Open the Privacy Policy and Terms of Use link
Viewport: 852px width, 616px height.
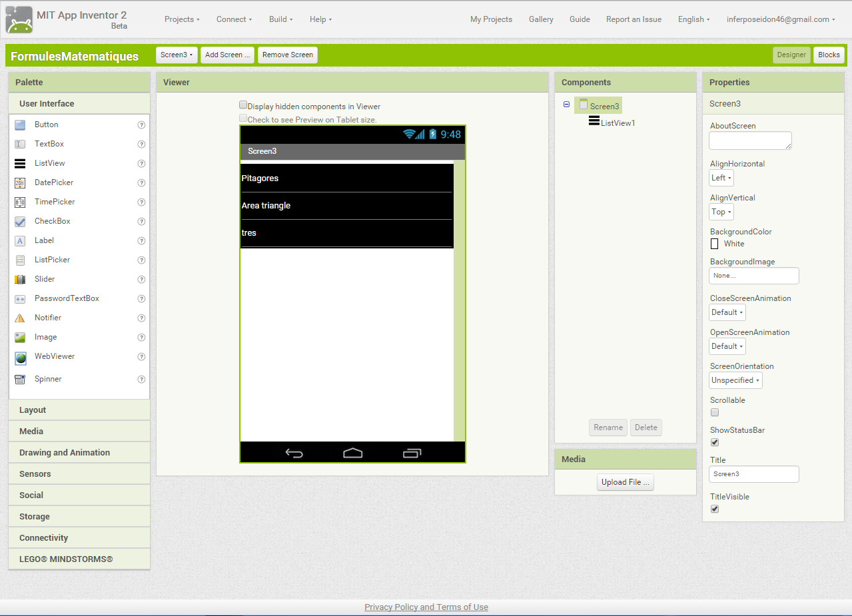426,607
